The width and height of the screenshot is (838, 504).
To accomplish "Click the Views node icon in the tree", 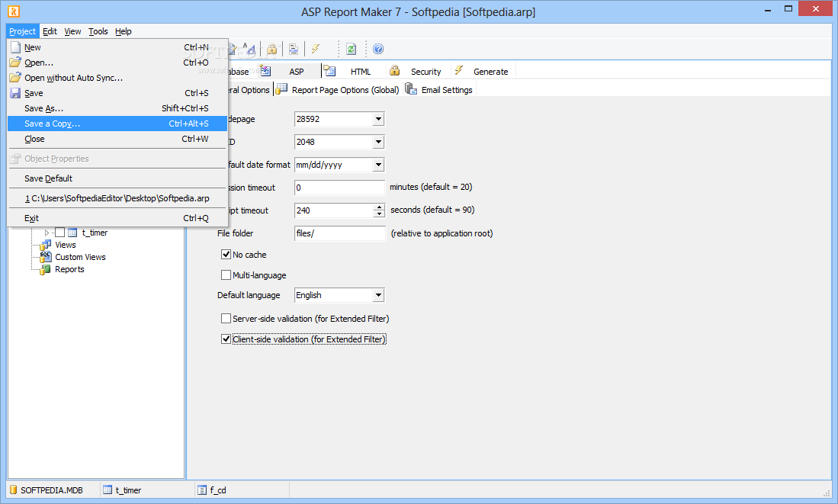I will coord(46,245).
